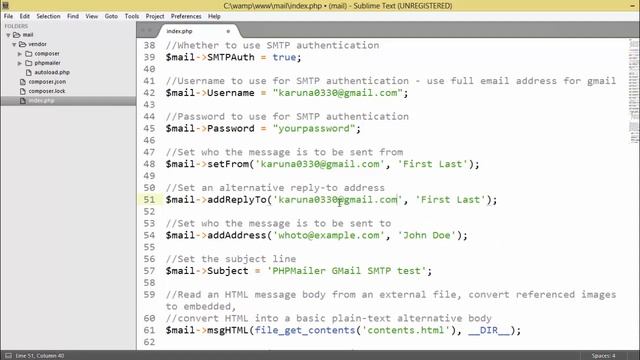Click the Password property on line 45

click(231, 129)
